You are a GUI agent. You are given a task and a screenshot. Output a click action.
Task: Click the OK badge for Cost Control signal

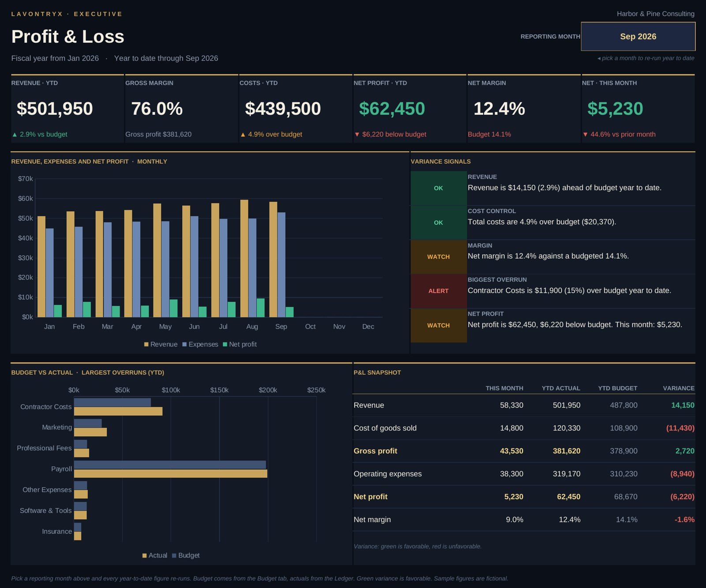439,222
